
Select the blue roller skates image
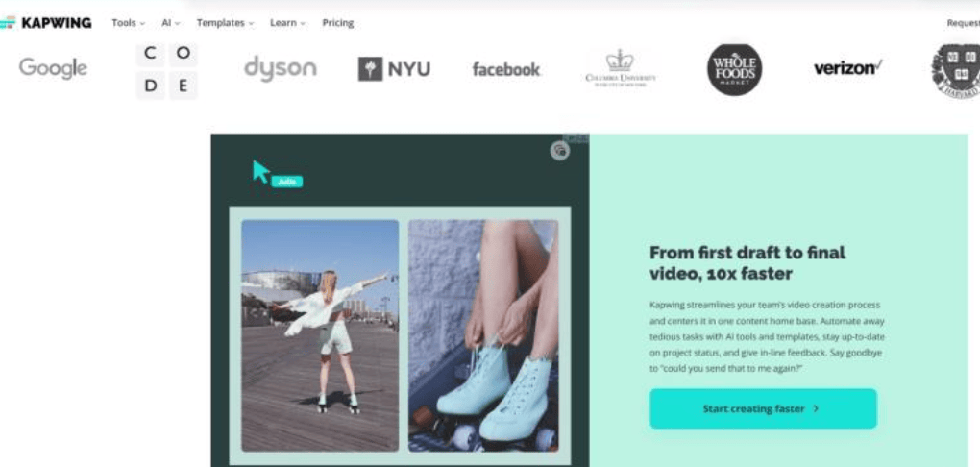pos(483,335)
